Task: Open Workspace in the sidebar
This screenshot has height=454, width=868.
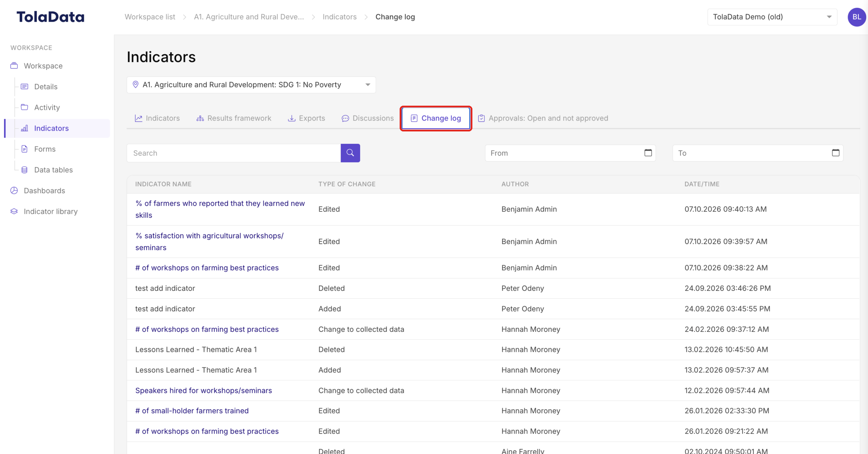Action: (x=43, y=66)
